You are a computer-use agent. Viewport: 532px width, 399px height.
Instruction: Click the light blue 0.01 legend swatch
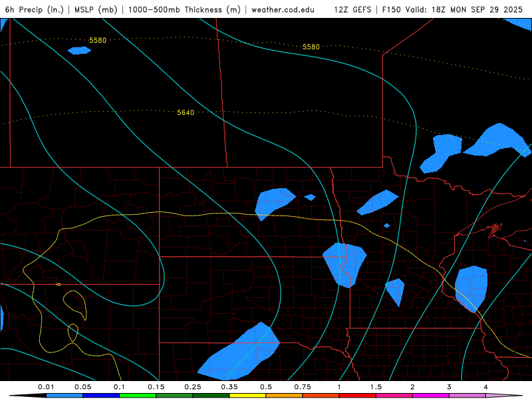pos(65,396)
